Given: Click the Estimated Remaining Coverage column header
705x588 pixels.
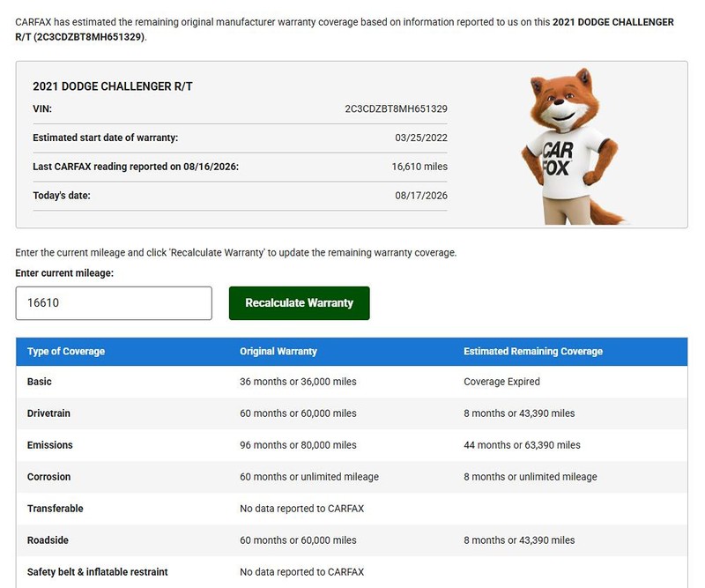Looking at the screenshot, I should [x=533, y=352].
